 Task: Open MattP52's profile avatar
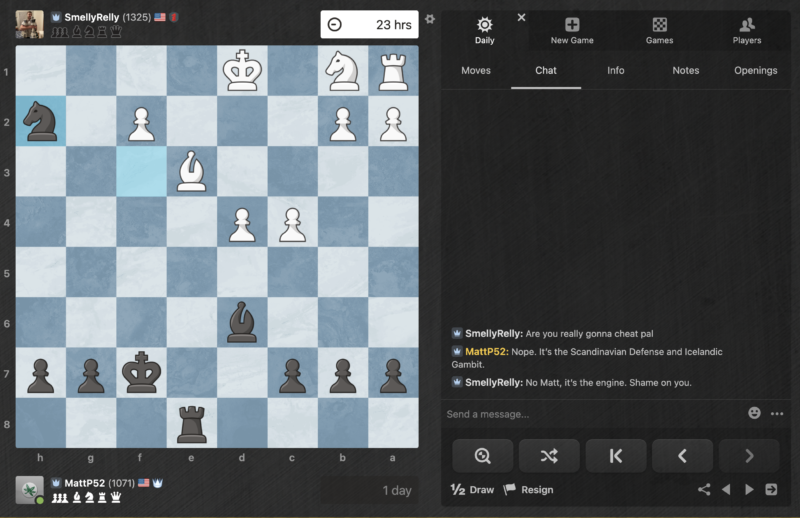[x=30, y=490]
